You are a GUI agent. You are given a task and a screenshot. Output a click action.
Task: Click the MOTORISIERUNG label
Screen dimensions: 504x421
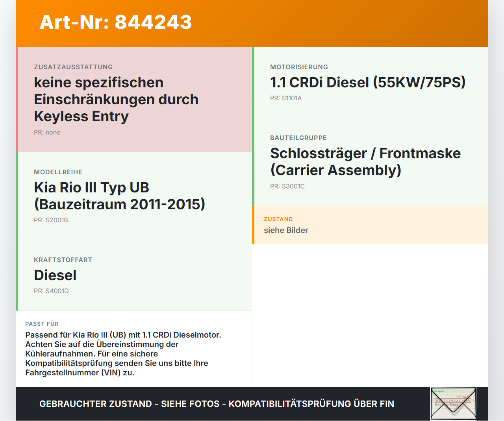pyautogui.click(x=299, y=67)
